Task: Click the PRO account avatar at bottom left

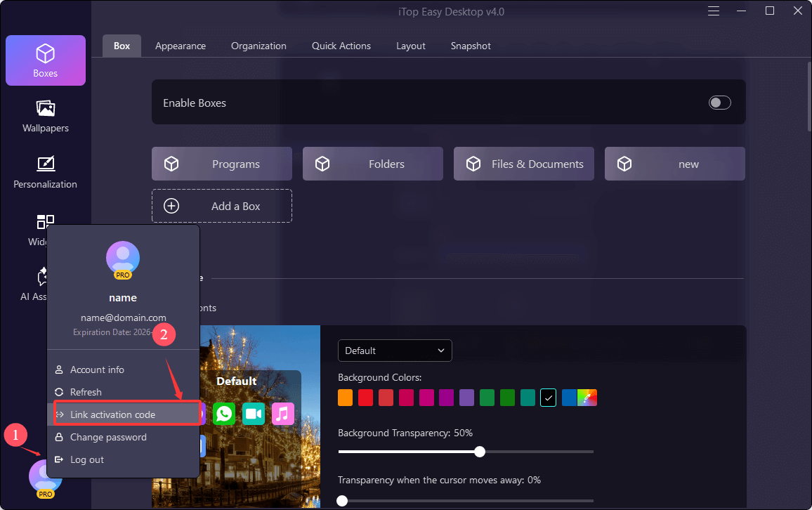Action: pyautogui.click(x=45, y=477)
